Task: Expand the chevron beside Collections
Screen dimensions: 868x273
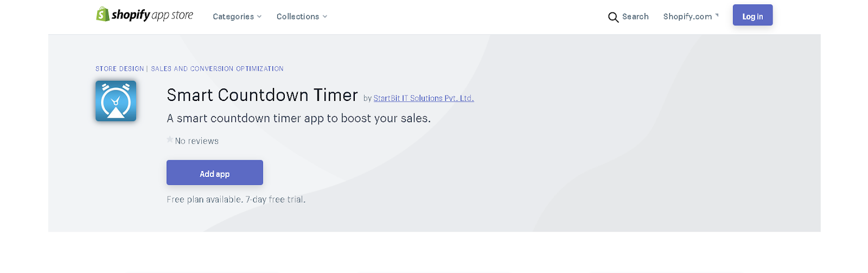Action: pyautogui.click(x=325, y=17)
